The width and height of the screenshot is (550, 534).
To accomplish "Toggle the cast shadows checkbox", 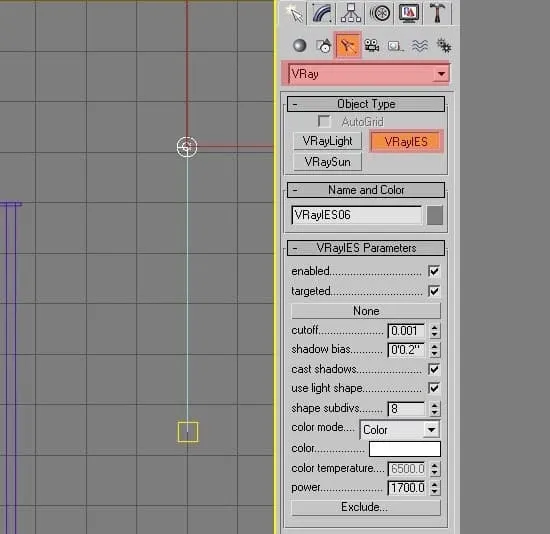I will (x=434, y=369).
